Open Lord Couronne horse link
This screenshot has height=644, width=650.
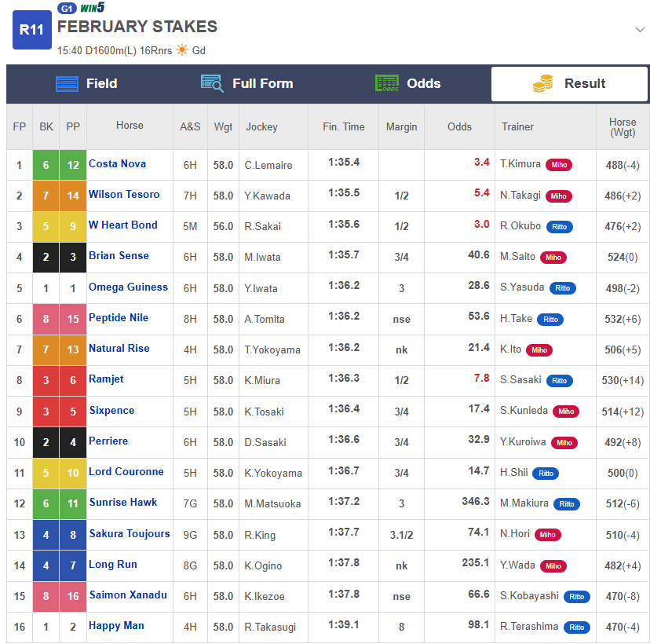click(x=126, y=472)
